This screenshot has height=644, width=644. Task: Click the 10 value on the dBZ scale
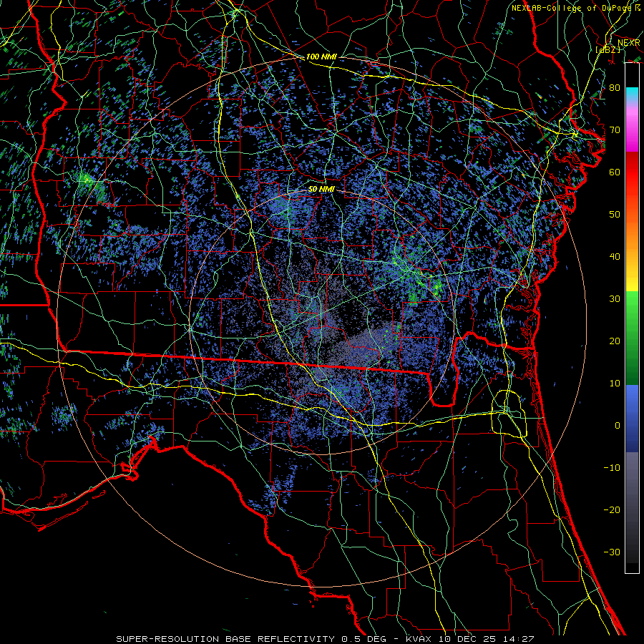click(615, 384)
